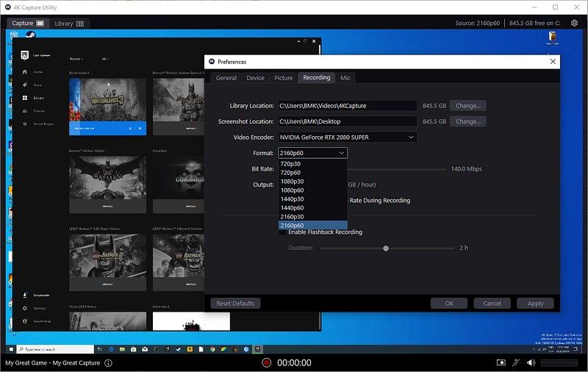Click 'My Great Game - My Great Capture' title
The image size is (588, 372).
(52, 363)
